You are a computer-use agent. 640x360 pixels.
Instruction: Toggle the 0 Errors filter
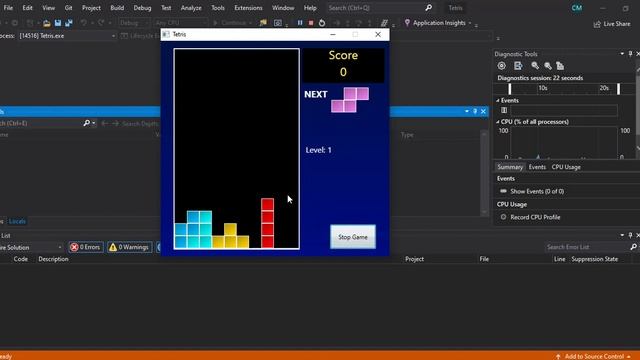click(85, 247)
